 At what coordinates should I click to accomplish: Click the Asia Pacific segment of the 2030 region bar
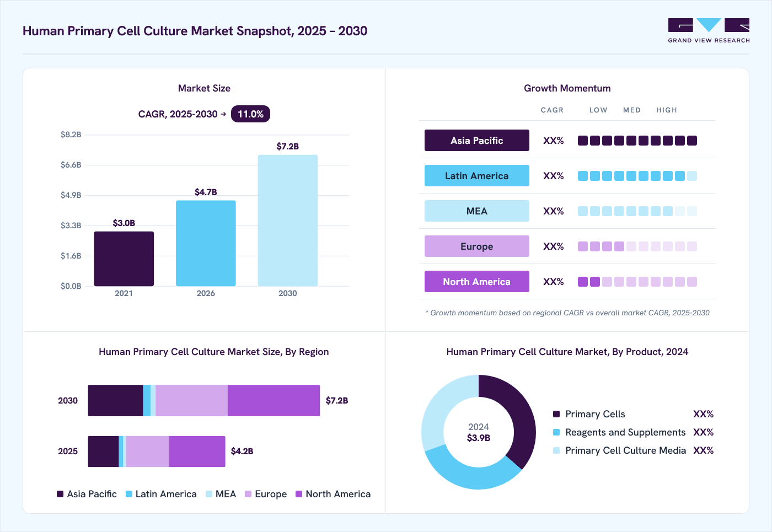coord(115,401)
